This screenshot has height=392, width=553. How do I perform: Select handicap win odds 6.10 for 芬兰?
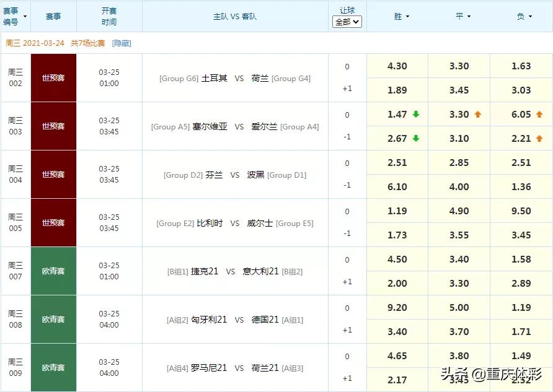[397, 186]
